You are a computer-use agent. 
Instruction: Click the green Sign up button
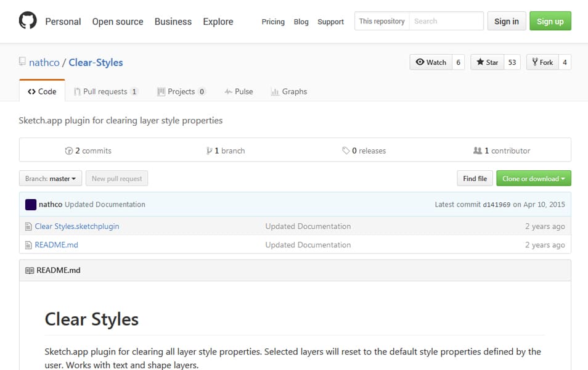(550, 21)
